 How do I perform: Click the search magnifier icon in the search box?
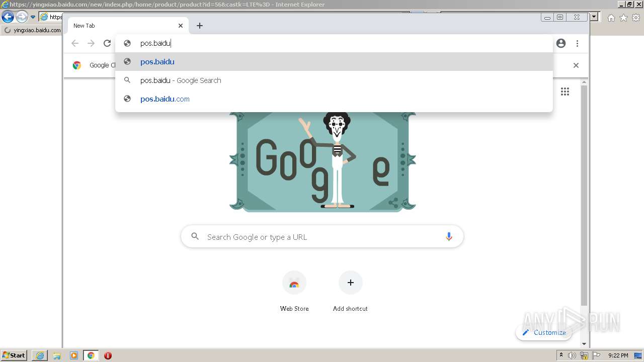coord(195,236)
